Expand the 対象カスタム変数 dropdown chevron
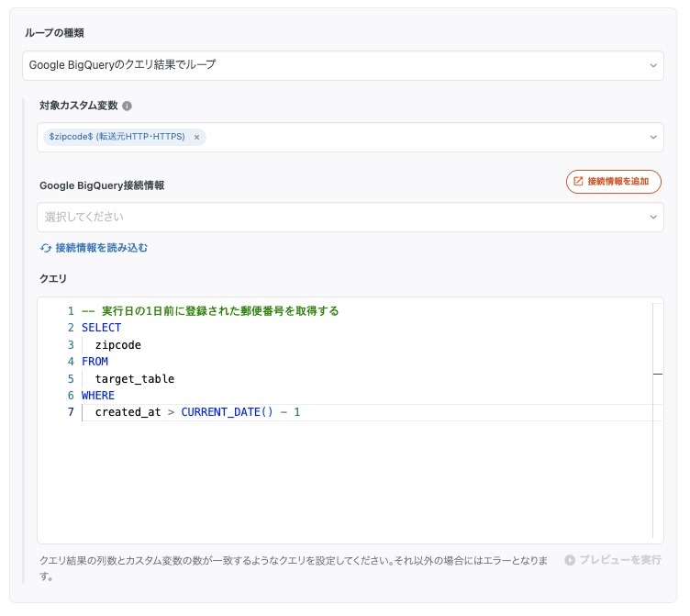 coord(653,137)
